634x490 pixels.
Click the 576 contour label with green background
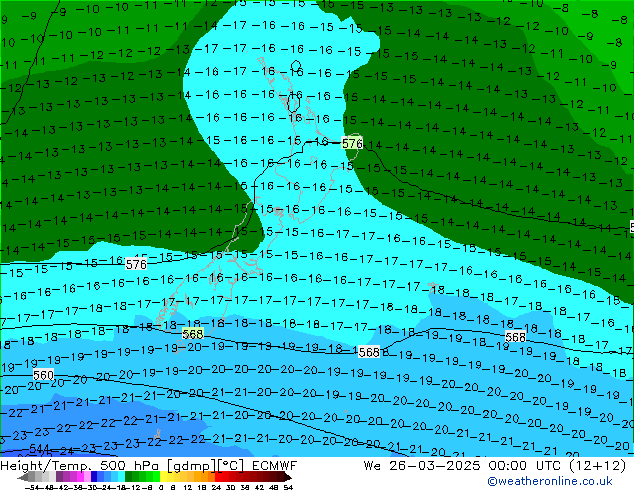[x=352, y=143]
